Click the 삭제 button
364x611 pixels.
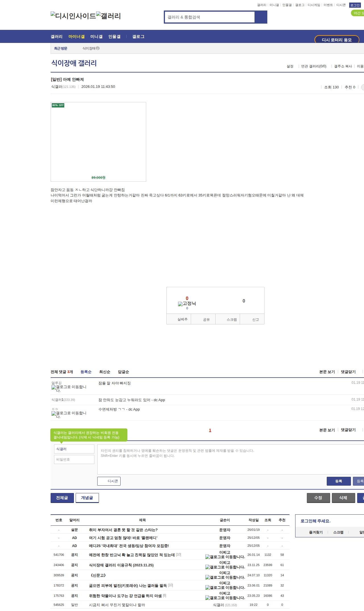[x=343, y=498]
